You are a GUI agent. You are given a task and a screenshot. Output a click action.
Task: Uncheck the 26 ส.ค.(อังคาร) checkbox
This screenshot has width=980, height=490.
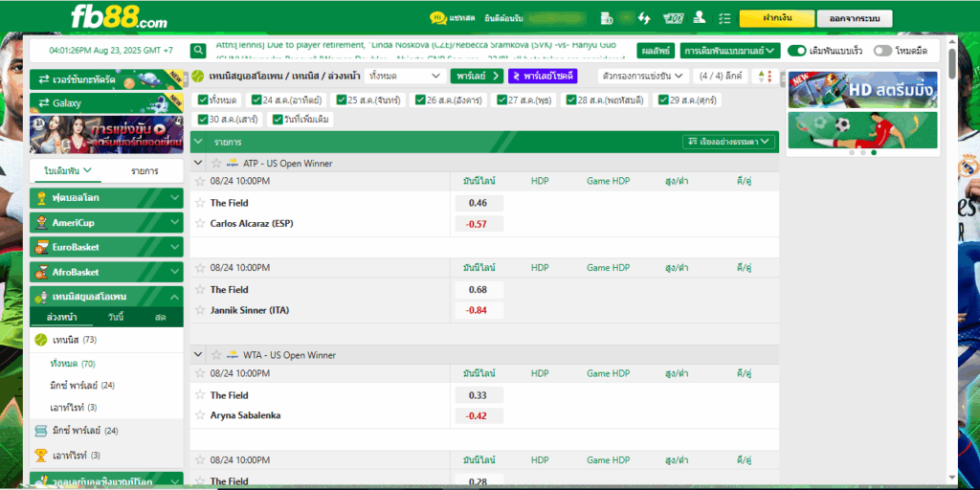pyautogui.click(x=420, y=100)
